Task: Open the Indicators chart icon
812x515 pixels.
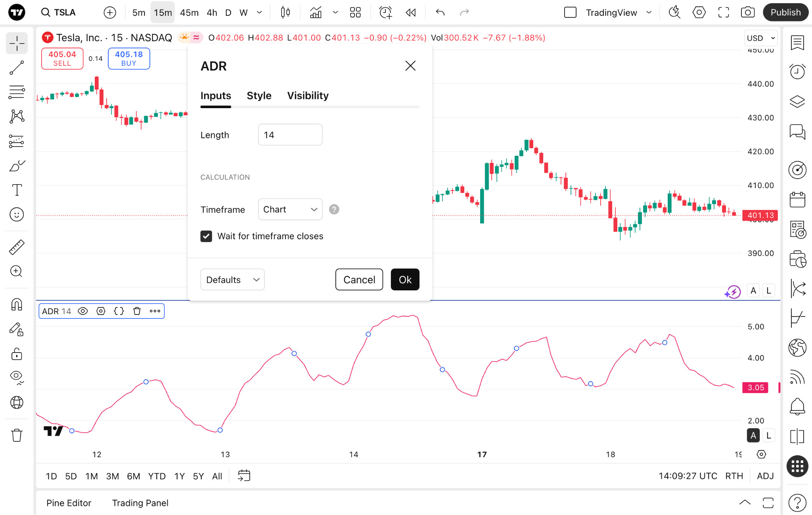Action: [x=316, y=12]
